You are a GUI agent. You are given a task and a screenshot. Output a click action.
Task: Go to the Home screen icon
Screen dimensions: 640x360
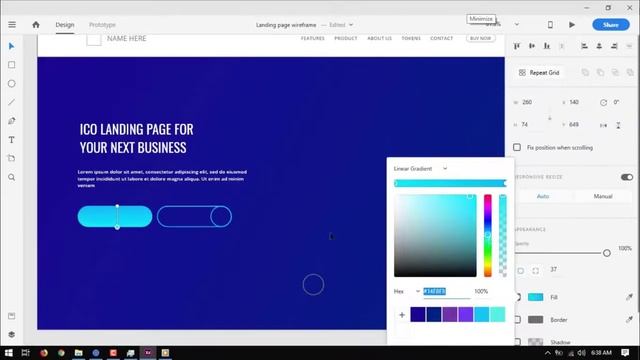(36, 25)
